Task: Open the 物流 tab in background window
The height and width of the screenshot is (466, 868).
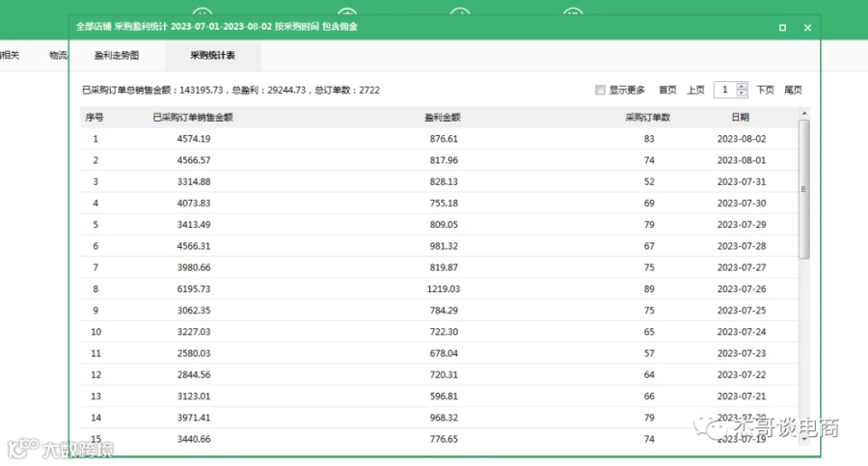Action: 58,55
